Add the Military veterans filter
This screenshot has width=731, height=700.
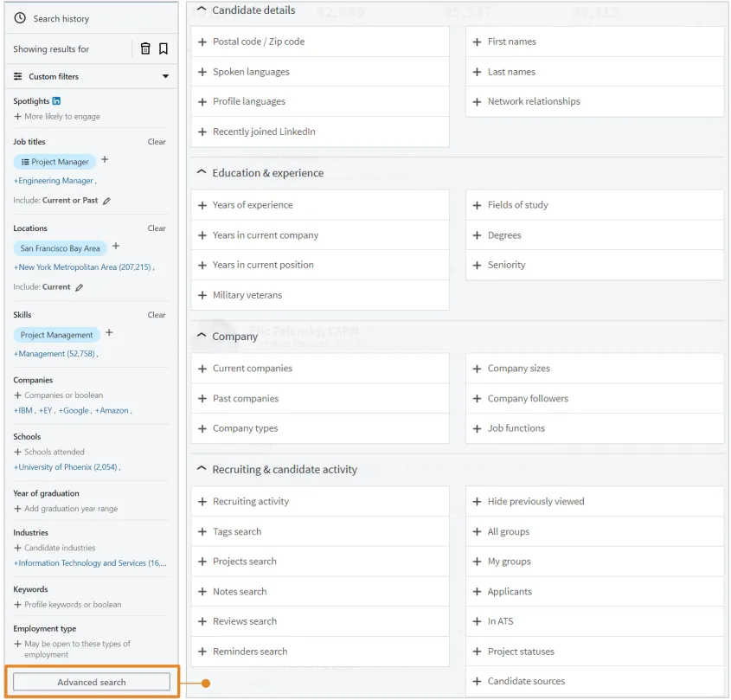[247, 295]
